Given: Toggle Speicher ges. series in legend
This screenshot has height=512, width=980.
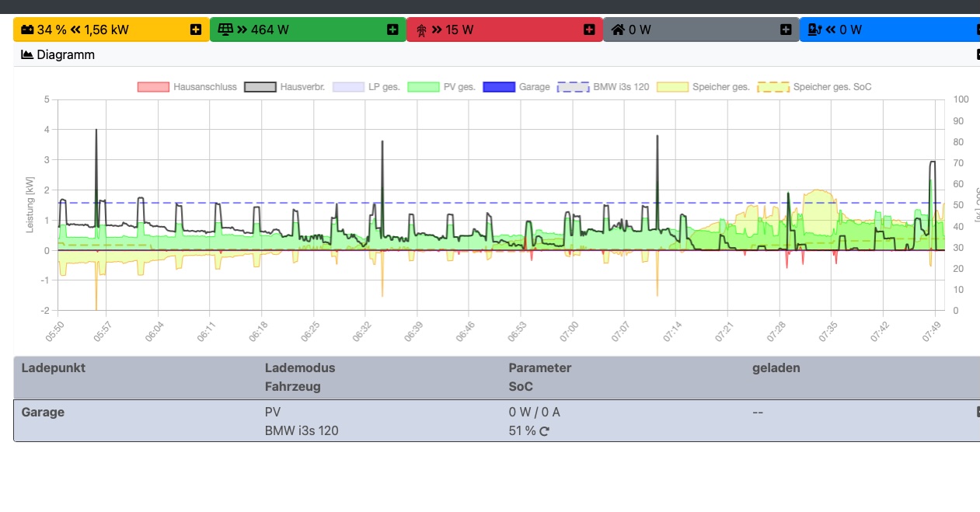Looking at the screenshot, I should [x=703, y=87].
